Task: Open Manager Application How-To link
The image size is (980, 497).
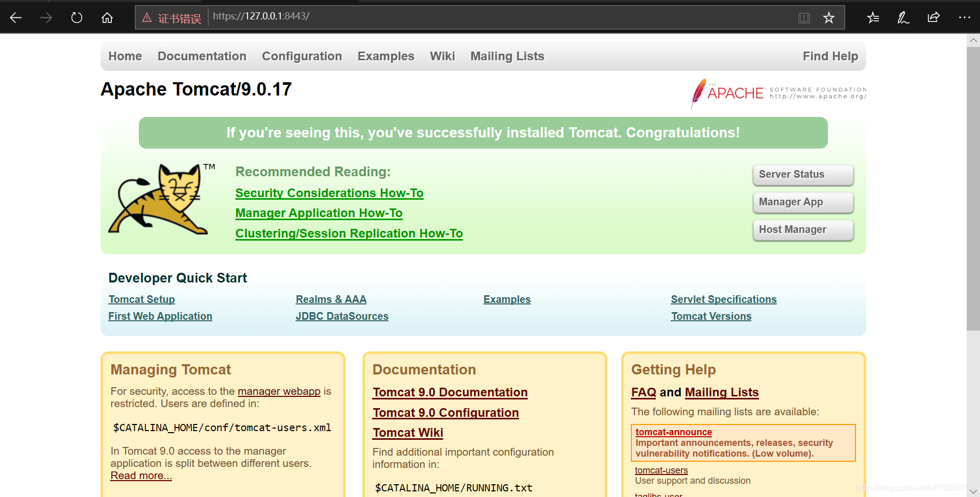Action: (x=319, y=213)
